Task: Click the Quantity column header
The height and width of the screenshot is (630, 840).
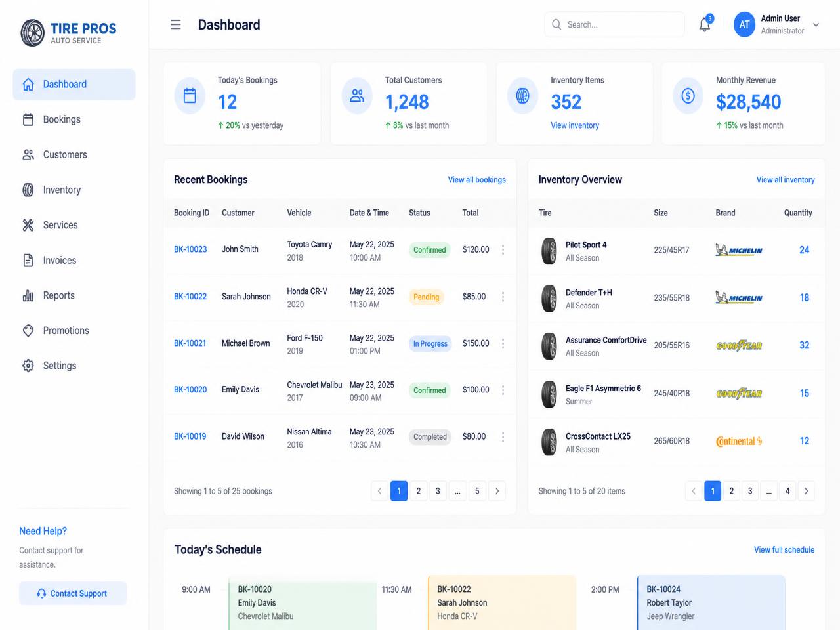Action: pyautogui.click(x=798, y=213)
